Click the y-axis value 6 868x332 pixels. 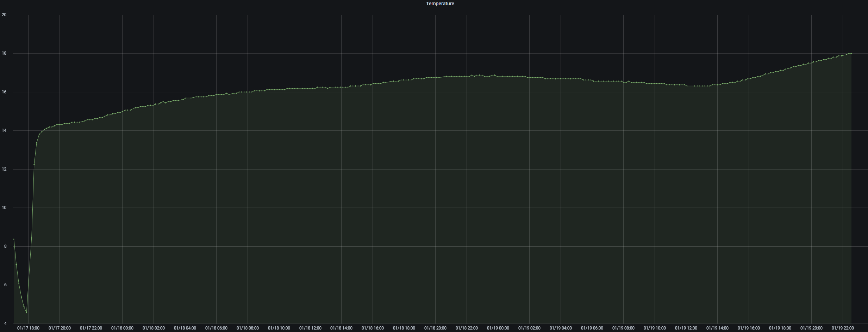click(x=5, y=285)
